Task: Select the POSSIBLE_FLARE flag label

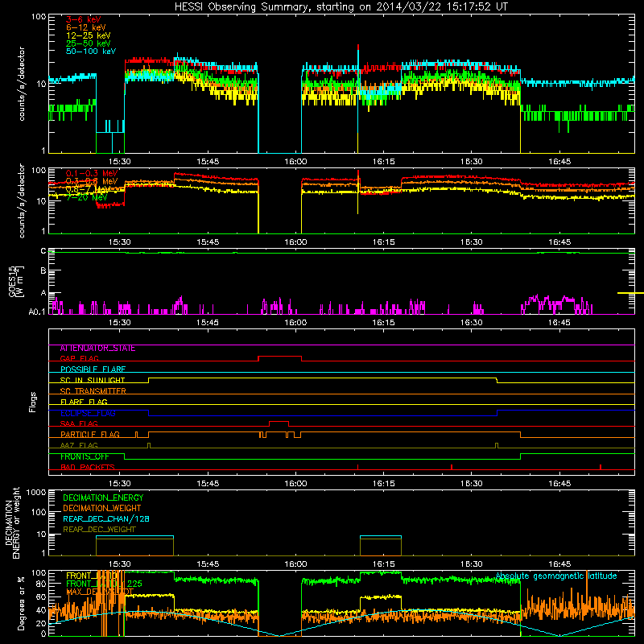Action: tap(93, 369)
